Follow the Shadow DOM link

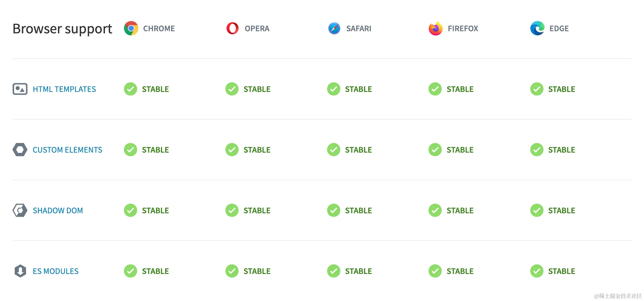[58, 211]
